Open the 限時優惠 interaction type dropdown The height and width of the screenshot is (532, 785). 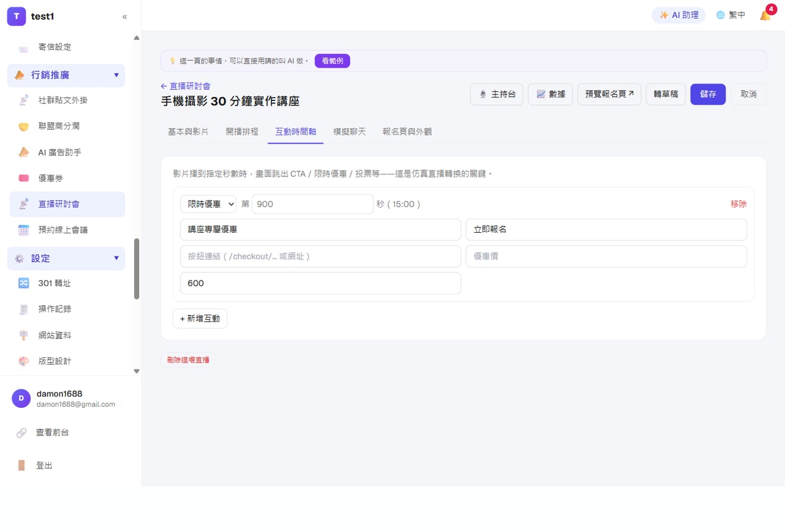208,204
